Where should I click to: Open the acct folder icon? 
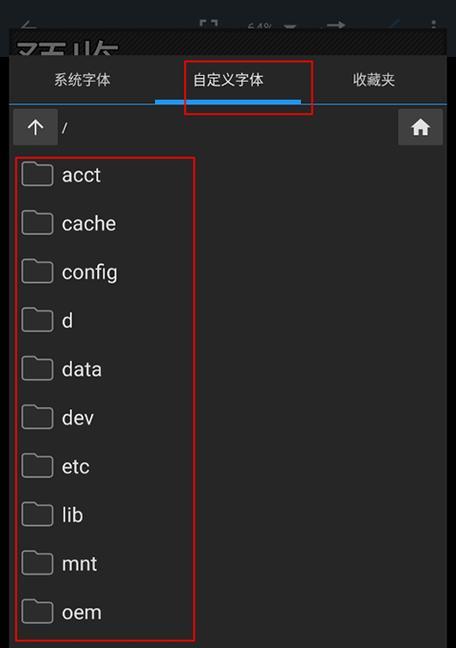tap(37, 174)
